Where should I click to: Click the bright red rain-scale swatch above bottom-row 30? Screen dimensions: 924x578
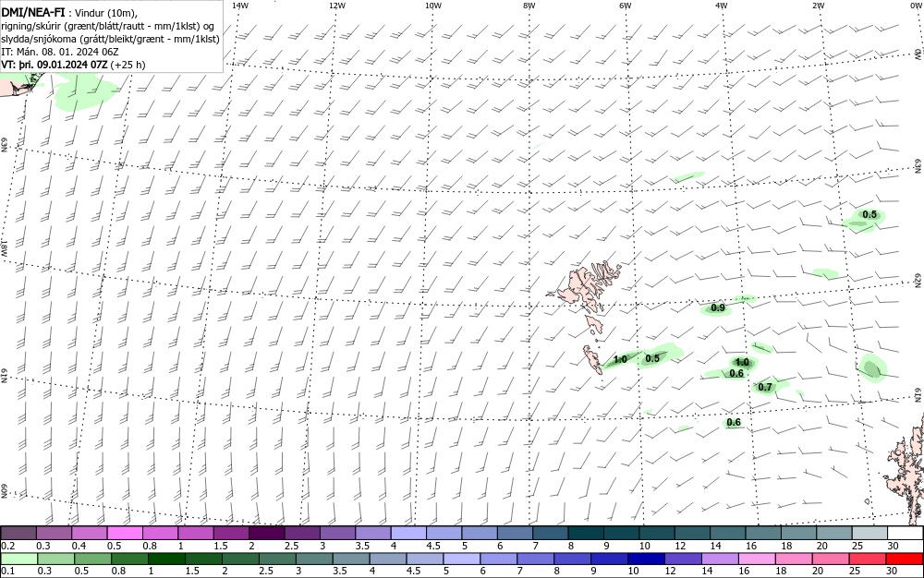point(905,559)
